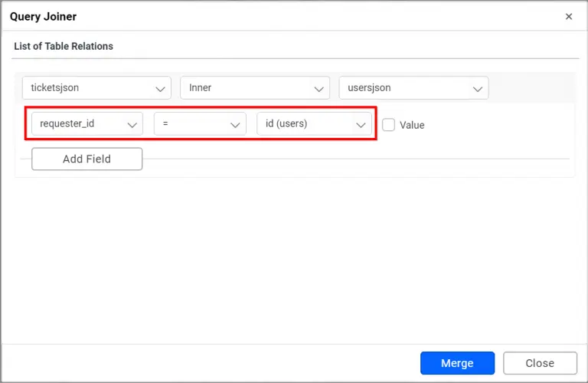The width and height of the screenshot is (588, 383).
Task: Click the chevron arrow beside id (users)
Action: click(x=361, y=124)
